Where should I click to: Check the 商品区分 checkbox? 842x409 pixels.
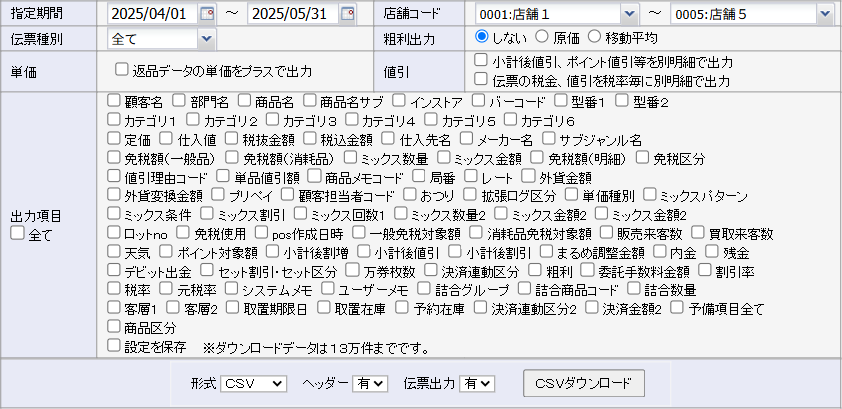(113, 326)
